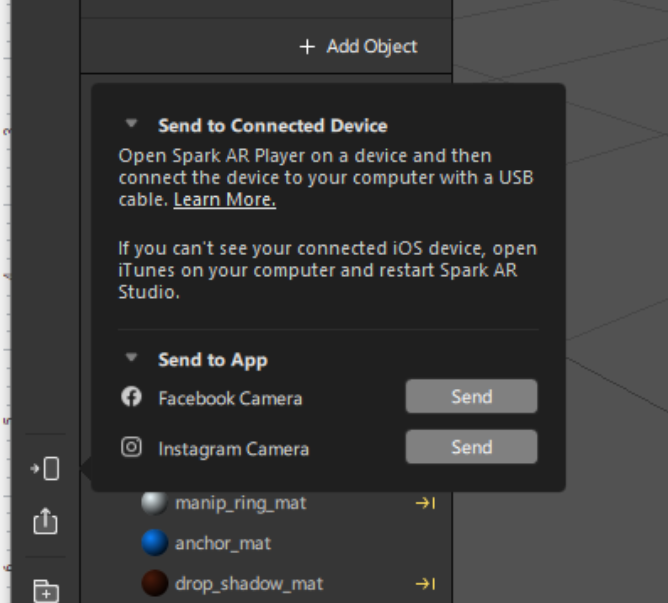
Task: Select the manip_ring_mat material
Action: (x=240, y=503)
